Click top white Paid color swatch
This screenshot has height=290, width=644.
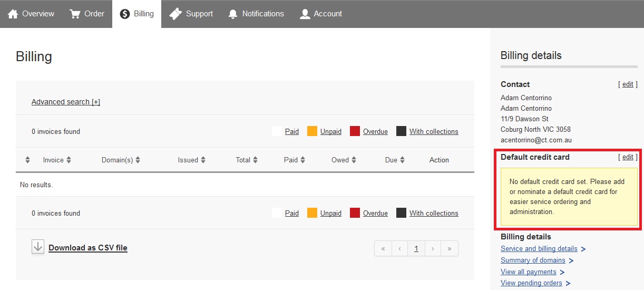pos(277,131)
